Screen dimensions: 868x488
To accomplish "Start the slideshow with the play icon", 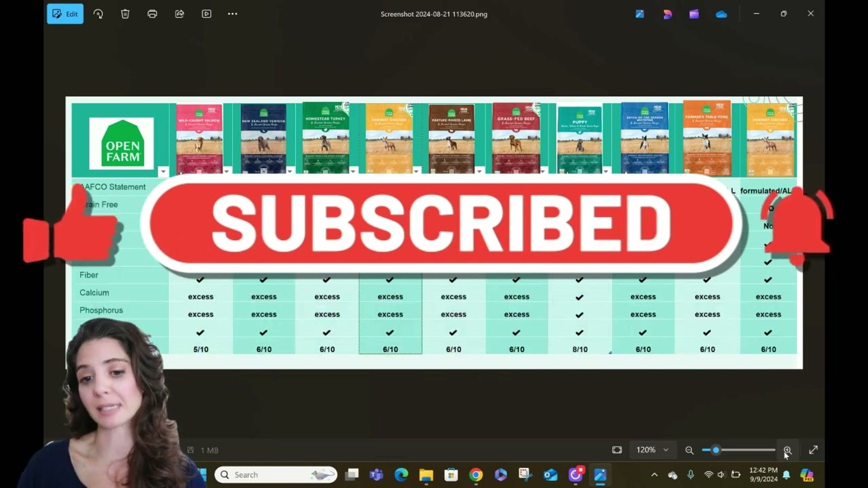I will click(x=207, y=14).
